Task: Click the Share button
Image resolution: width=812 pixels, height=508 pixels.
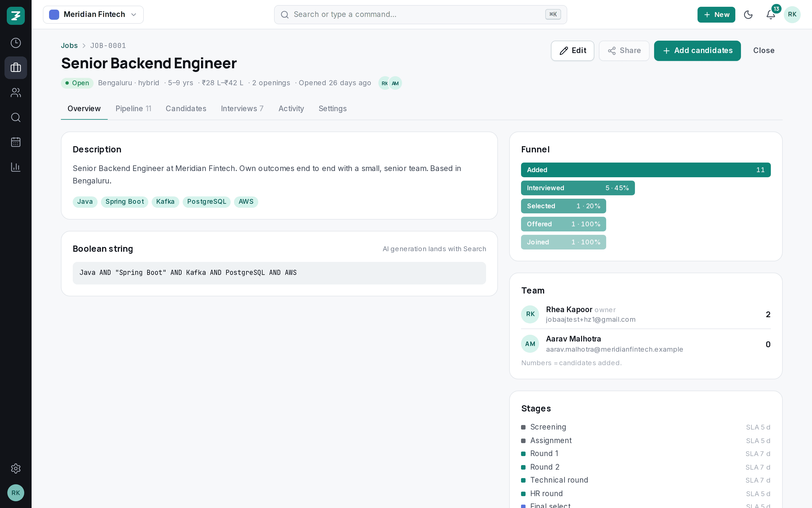Action: coord(624,51)
